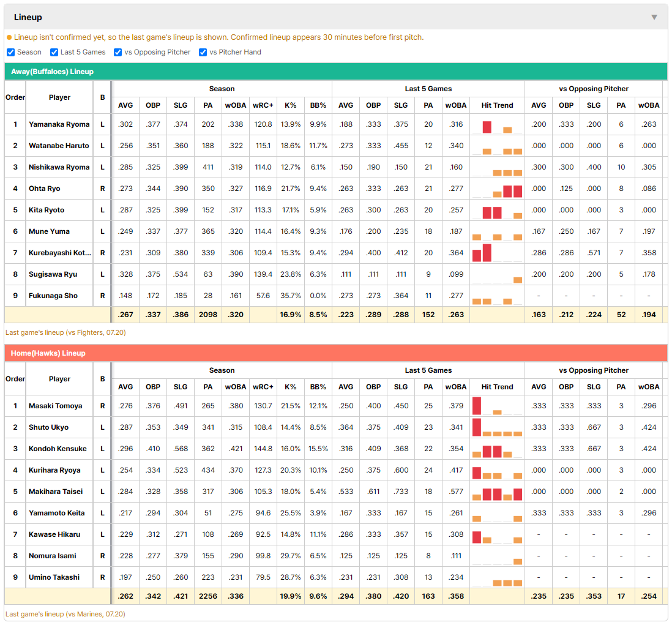Viewport: 672px width, 625px height.
Task: Click the orange lineup warning dot
Action: [x=9, y=38]
